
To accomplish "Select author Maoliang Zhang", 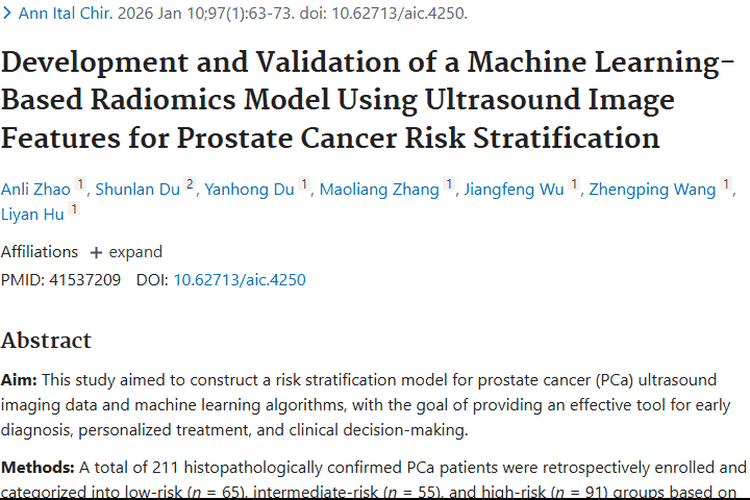I will (x=380, y=190).
